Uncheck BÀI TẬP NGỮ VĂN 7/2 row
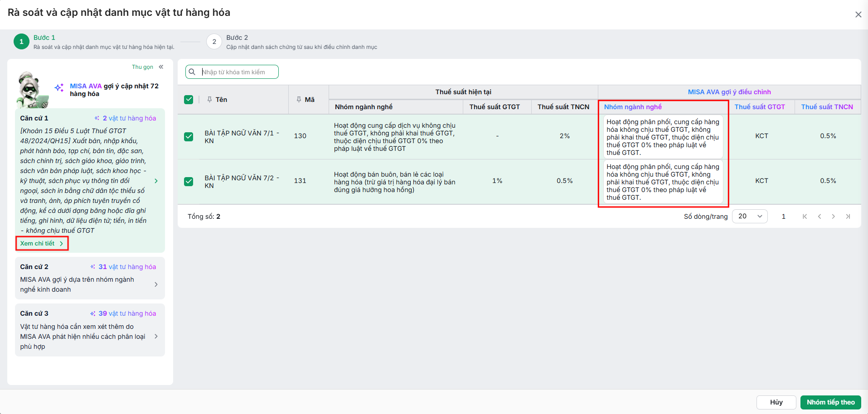 [189, 182]
